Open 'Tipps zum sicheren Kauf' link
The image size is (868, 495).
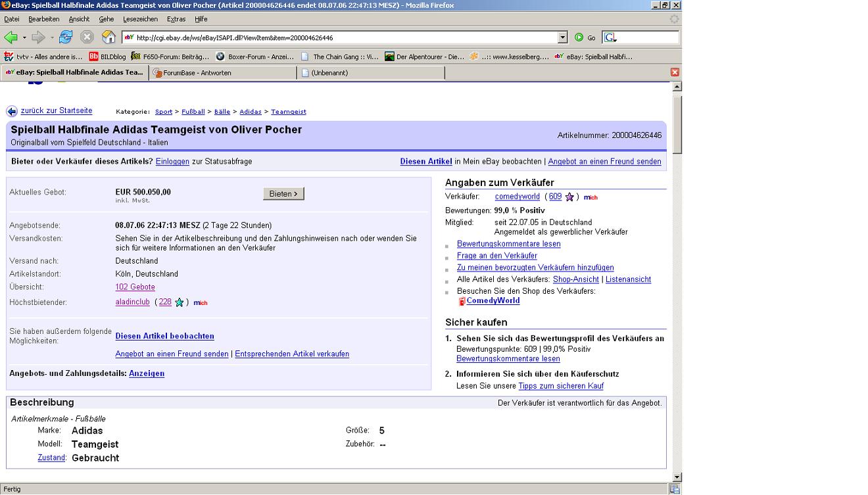tap(561, 386)
